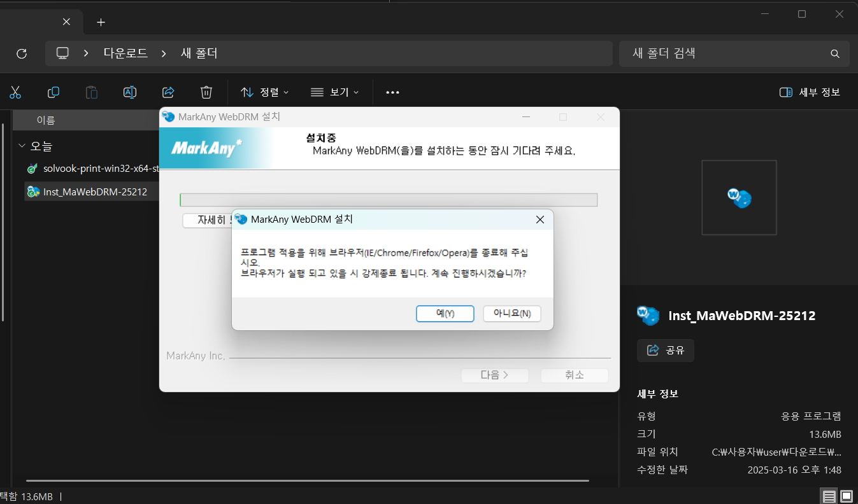Click the Paste clipboard icon in Explorer toolbar

coord(92,92)
